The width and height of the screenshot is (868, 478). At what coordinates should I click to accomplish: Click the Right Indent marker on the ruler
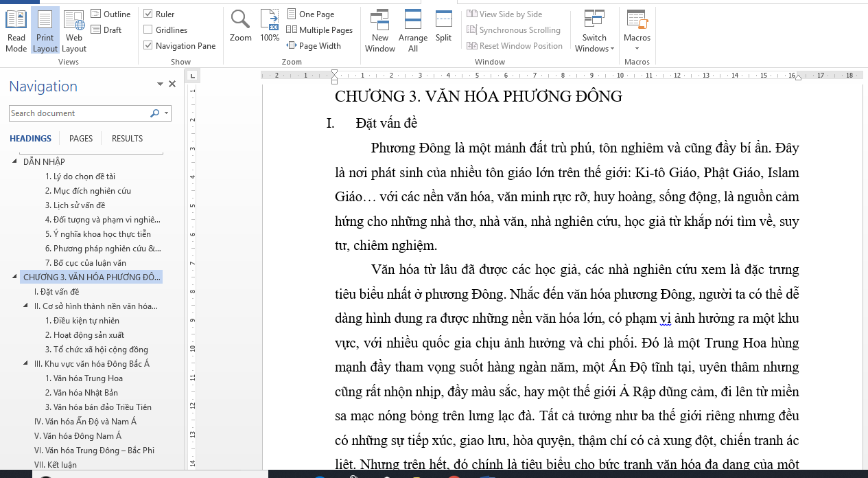coord(797,78)
